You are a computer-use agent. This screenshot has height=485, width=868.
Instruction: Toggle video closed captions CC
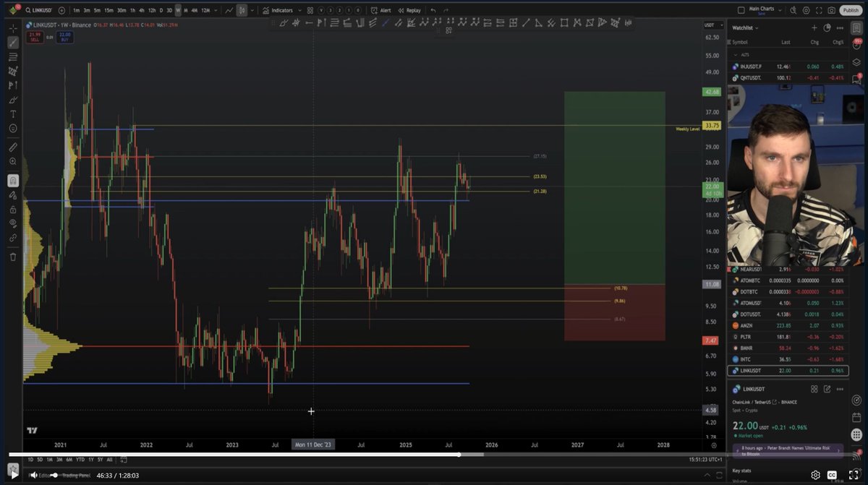[x=833, y=475]
